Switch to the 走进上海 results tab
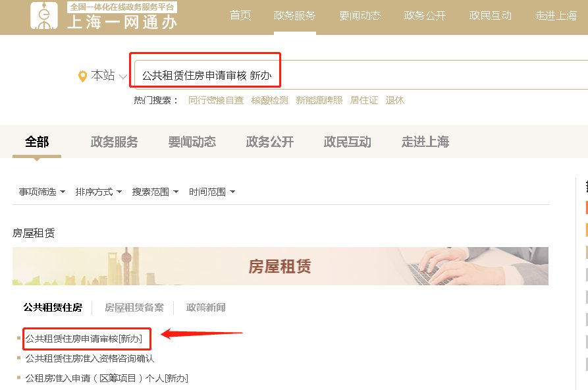 pos(425,142)
